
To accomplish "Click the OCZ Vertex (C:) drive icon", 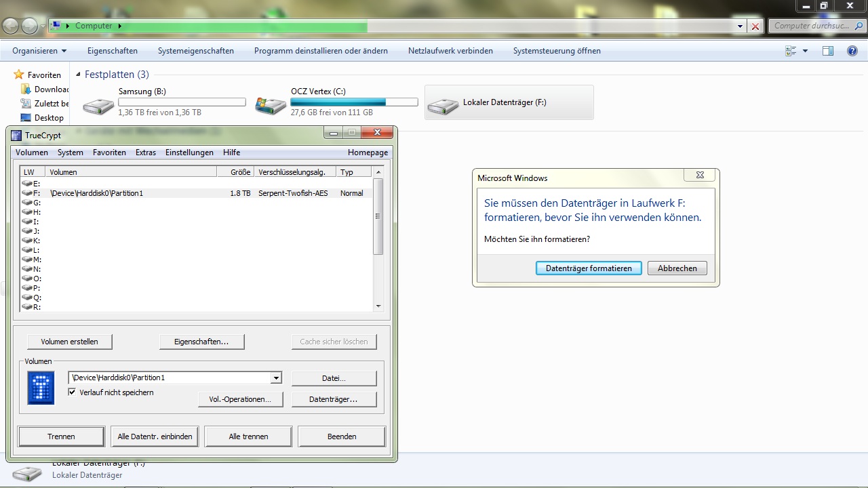I will [x=271, y=106].
